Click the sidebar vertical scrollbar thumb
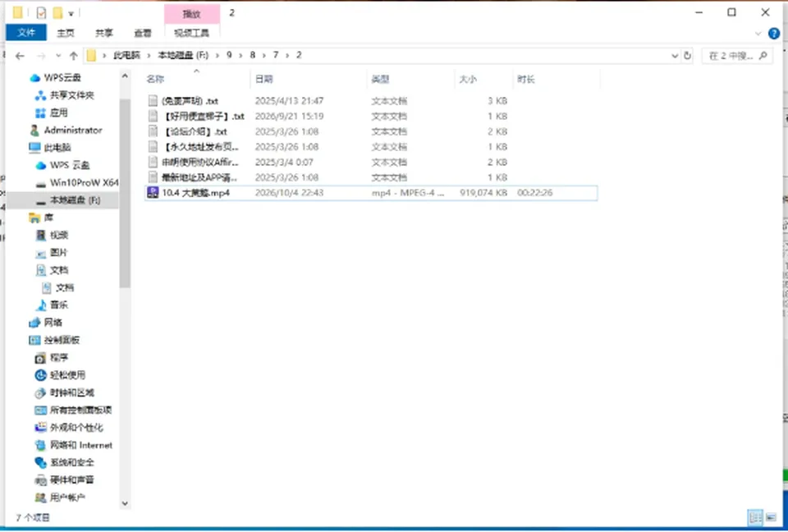 [x=125, y=193]
